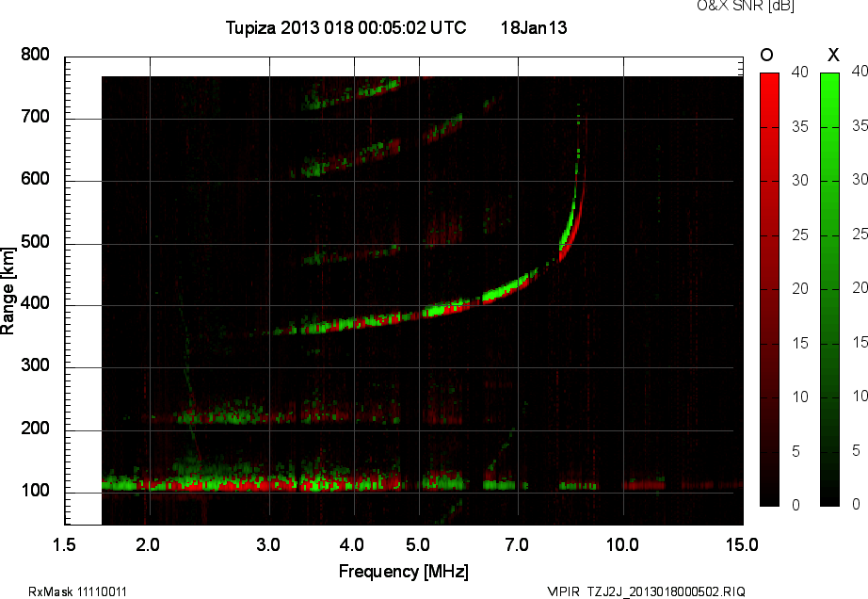Viewport: 868px width, 599px height.
Task: Click the 7.0 tick on the Frequency axis
Action: [517, 545]
